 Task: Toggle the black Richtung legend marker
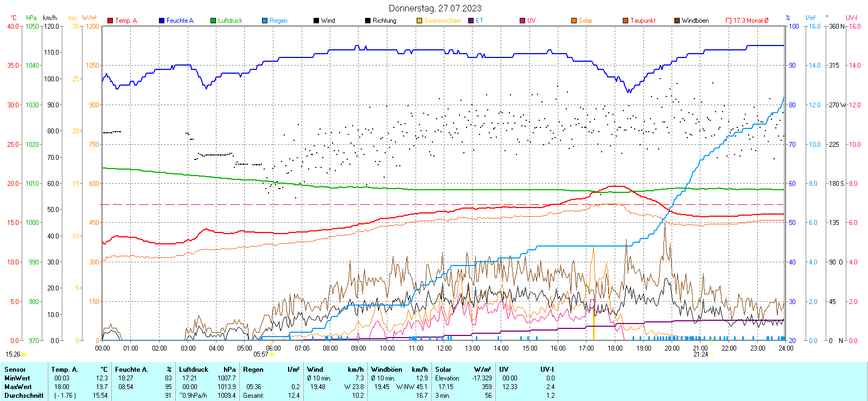click(368, 21)
